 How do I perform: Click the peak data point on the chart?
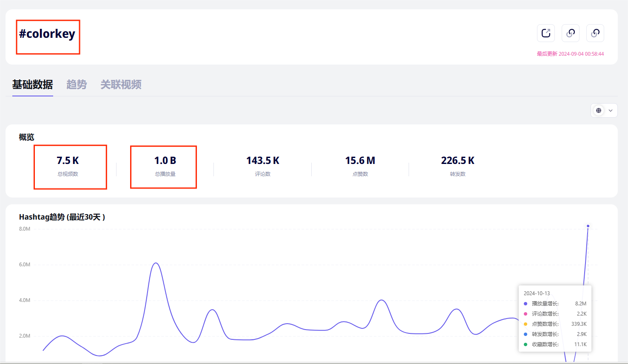588,226
